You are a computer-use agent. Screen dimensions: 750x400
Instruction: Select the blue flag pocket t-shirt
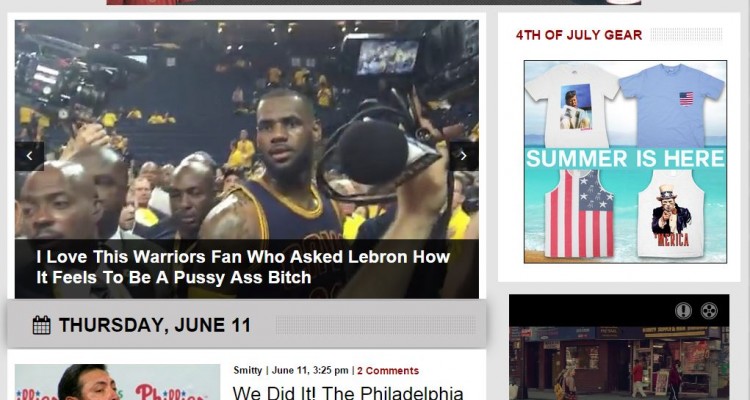(672, 105)
